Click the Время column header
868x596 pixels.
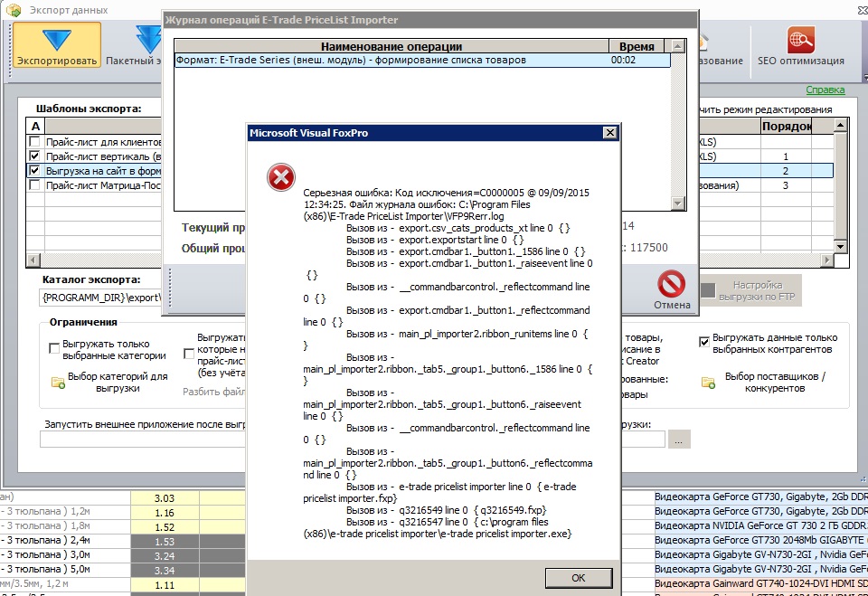click(637, 46)
